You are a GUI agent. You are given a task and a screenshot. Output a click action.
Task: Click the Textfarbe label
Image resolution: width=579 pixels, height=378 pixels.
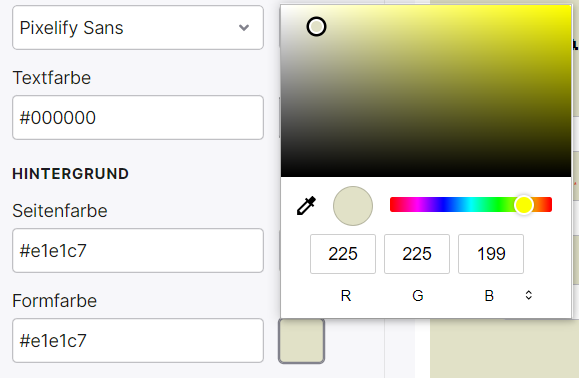pos(52,78)
